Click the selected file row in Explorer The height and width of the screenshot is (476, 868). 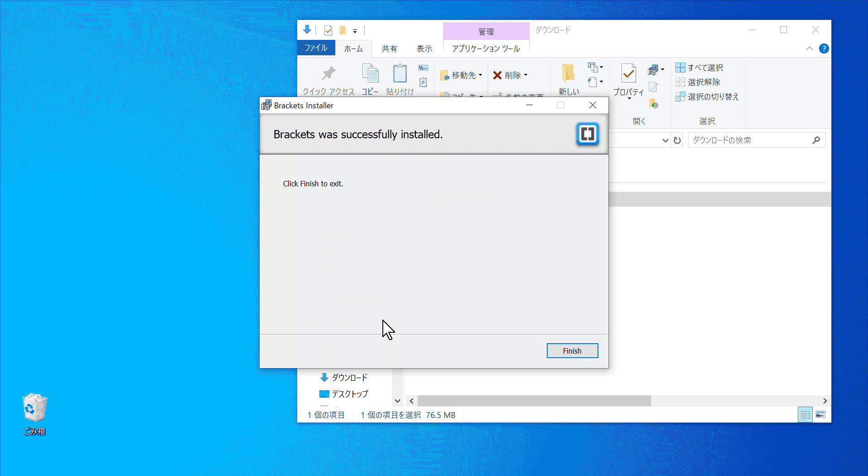720,199
